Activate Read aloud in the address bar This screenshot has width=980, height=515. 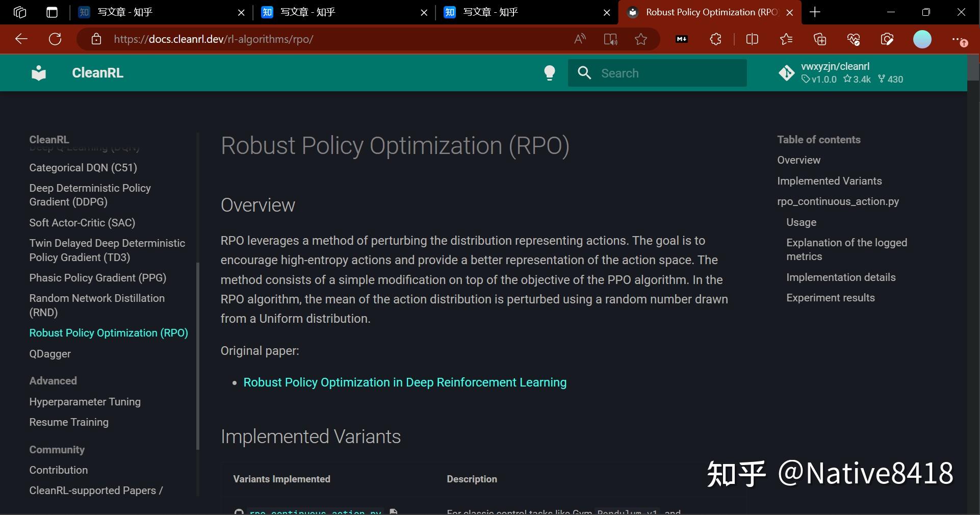coord(580,39)
